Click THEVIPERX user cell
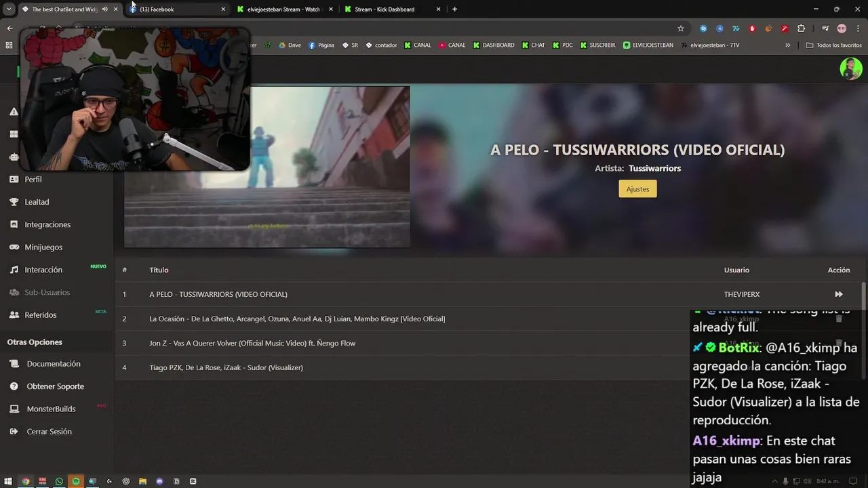Screen dimensions: 868x488 pos(742,294)
